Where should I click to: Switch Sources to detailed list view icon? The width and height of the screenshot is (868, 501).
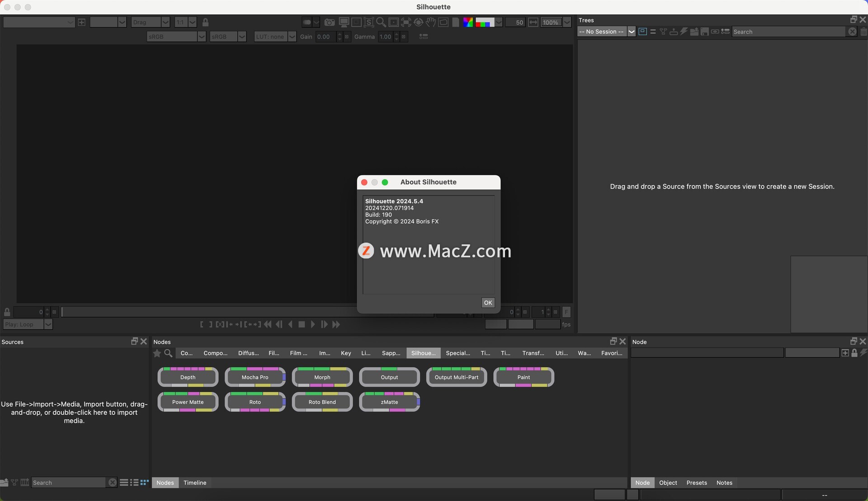tap(134, 482)
